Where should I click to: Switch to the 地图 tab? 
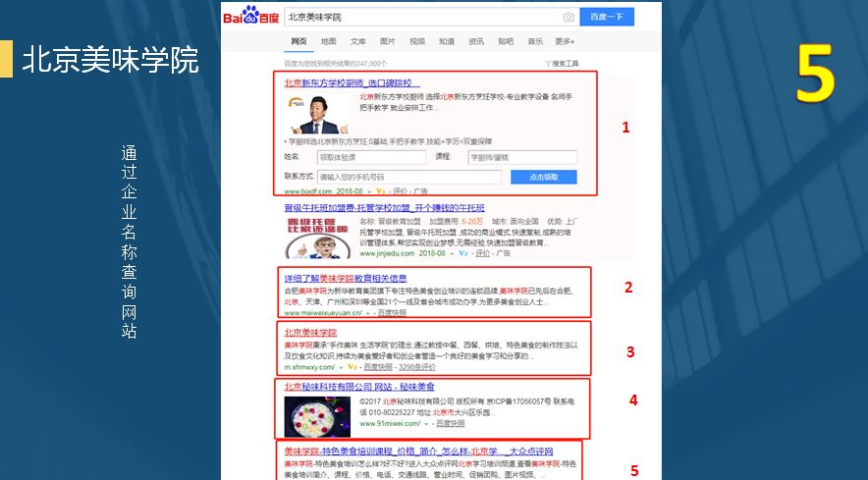pos(328,41)
